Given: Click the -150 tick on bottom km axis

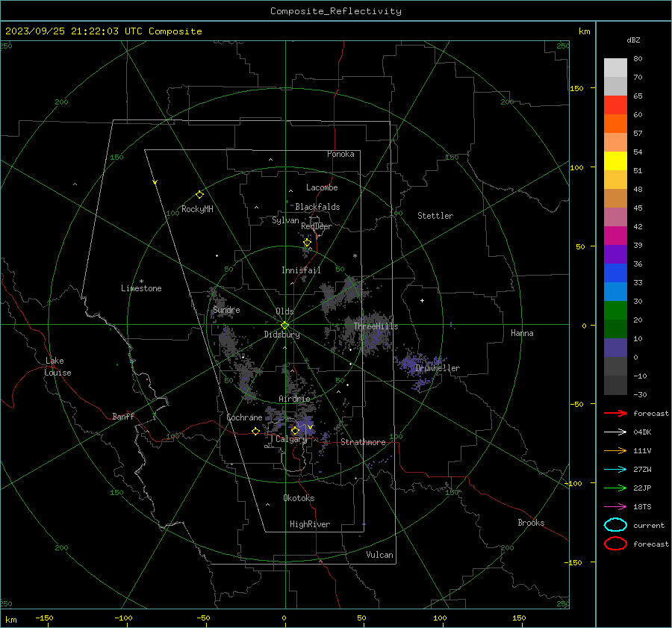Looking at the screenshot, I should pos(44,618).
